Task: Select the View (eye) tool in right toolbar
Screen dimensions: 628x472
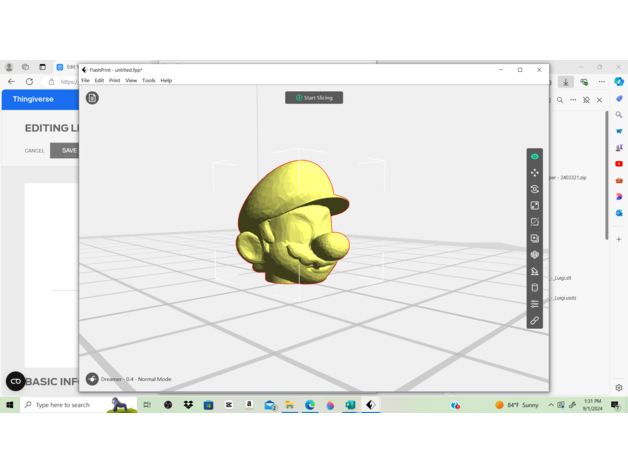Action: (534, 156)
